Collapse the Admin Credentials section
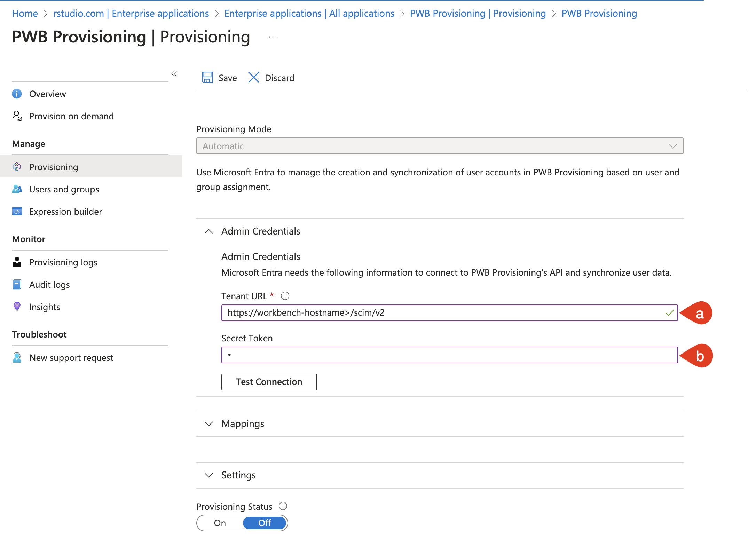 pyautogui.click(x=209, y=231)
